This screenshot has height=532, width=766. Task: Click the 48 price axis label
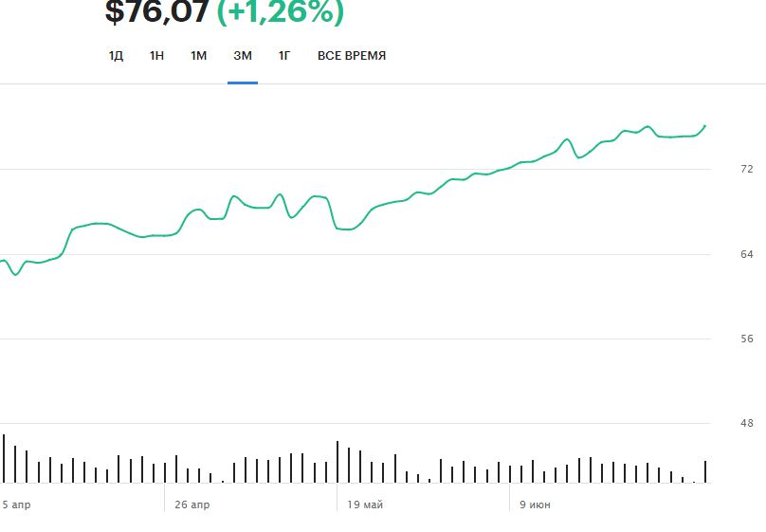pyautogui.click(x=747, y=423)
